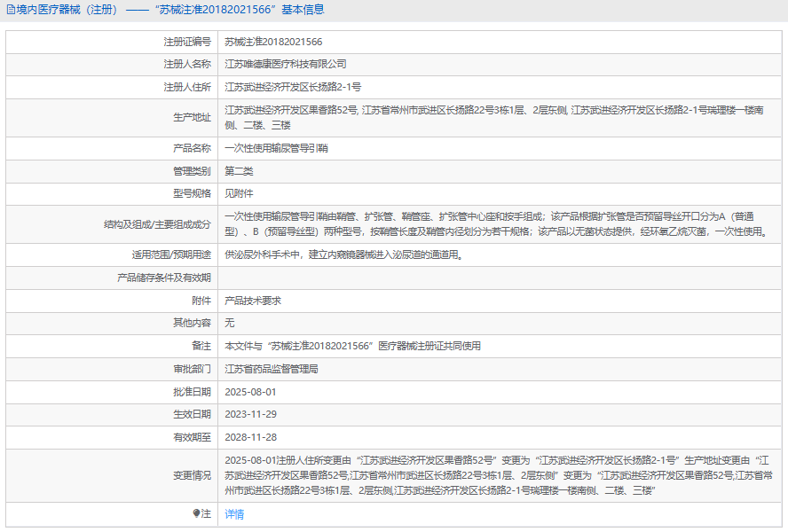Click registration number value 苏械注准20182021566

point(273,42)
